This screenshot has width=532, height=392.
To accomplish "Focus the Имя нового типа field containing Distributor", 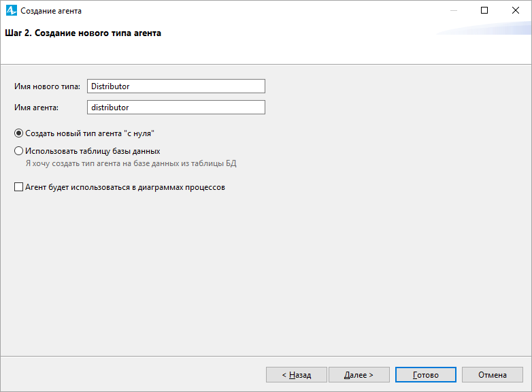I will (176, 86).
